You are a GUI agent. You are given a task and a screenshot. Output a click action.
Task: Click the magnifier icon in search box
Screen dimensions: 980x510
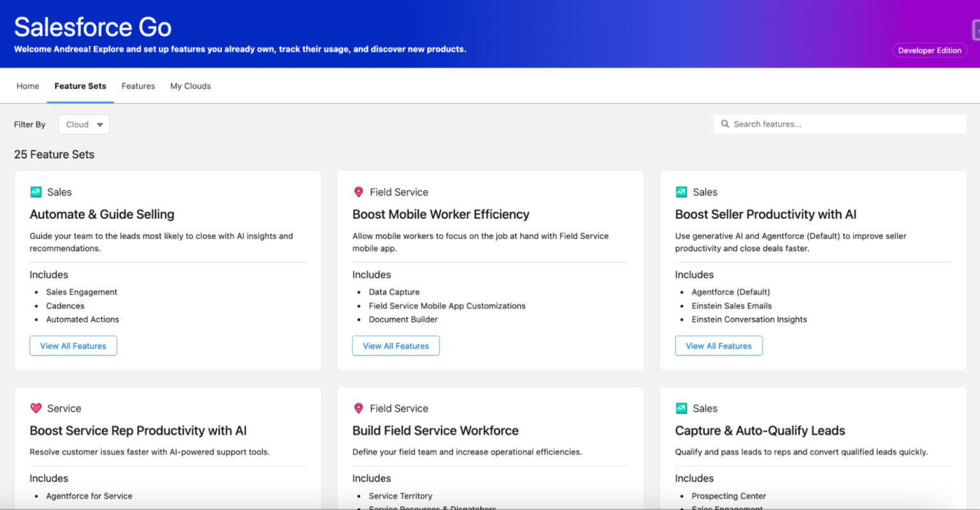click(x=725, y=124)
